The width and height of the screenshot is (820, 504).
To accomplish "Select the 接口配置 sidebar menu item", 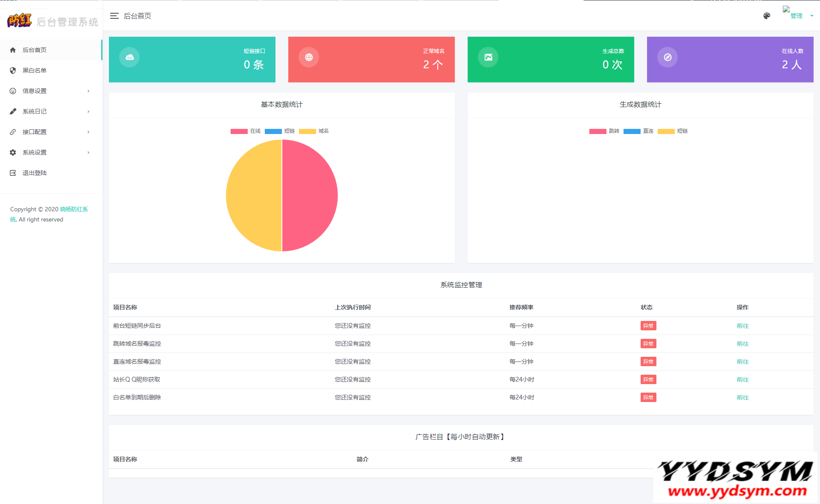I will point(51,132).
